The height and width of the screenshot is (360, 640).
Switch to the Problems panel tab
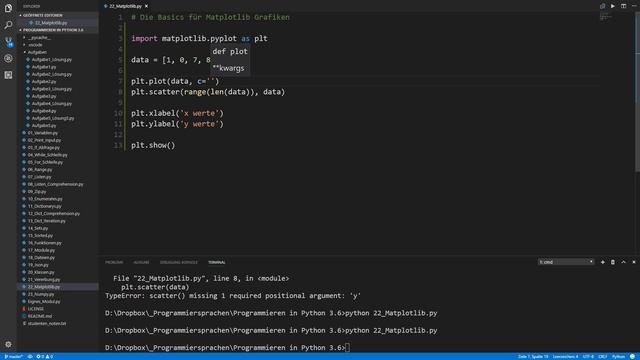tap(114, 262)
